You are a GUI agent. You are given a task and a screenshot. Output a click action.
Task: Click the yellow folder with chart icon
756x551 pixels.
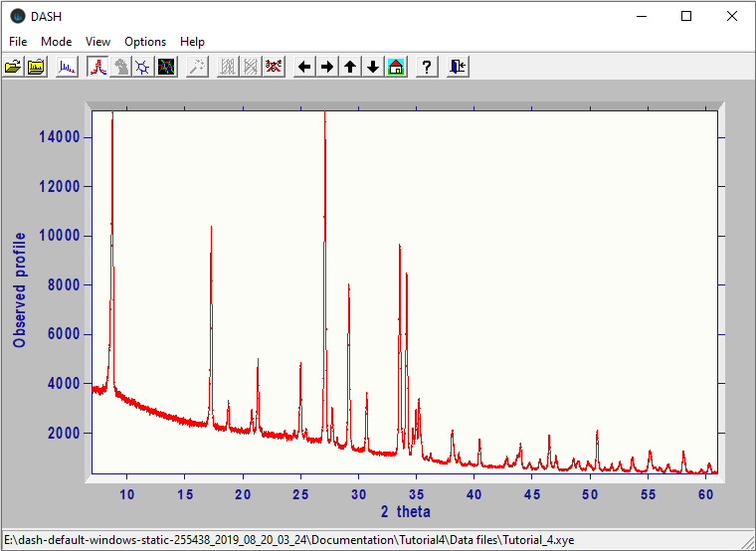(x=36, y=67)
